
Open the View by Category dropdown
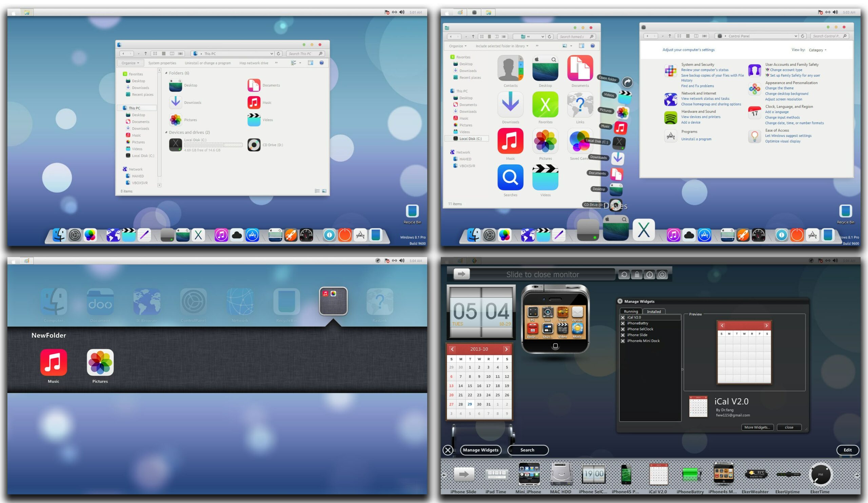tap(817, 50)
